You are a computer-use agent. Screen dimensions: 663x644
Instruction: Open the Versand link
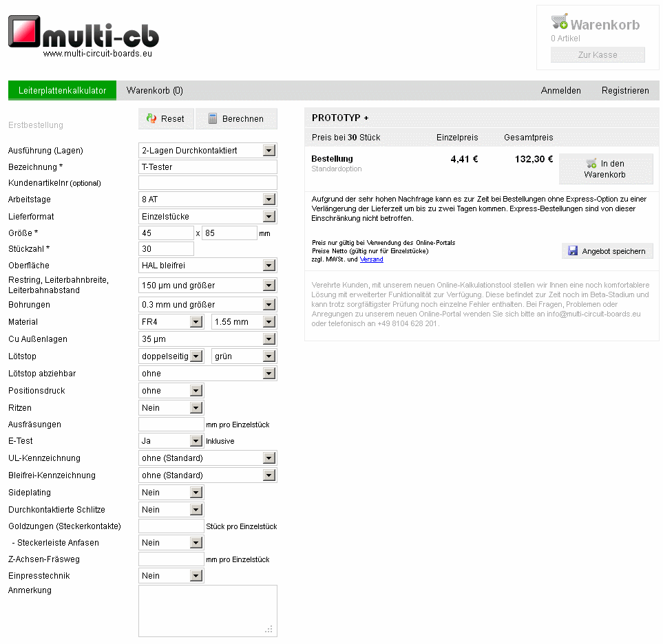pos(371,259)
